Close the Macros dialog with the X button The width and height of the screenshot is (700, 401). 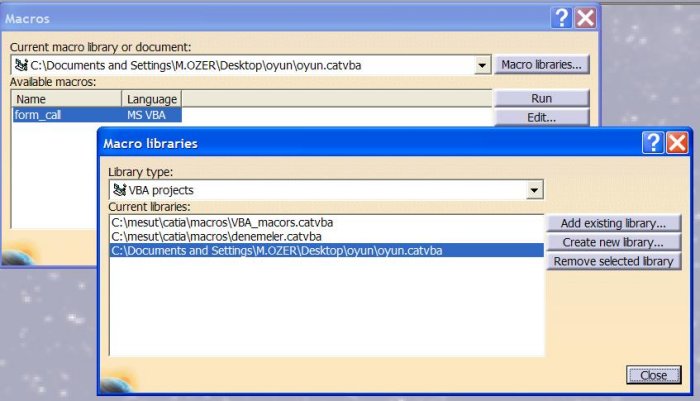tap(585, 18)
